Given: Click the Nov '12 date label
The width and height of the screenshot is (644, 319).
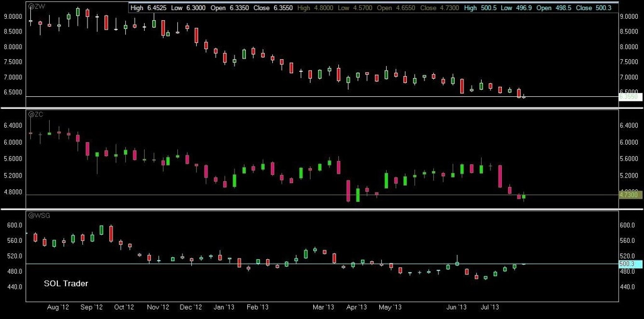Looking at the screenshot, I should click(158, 307).
